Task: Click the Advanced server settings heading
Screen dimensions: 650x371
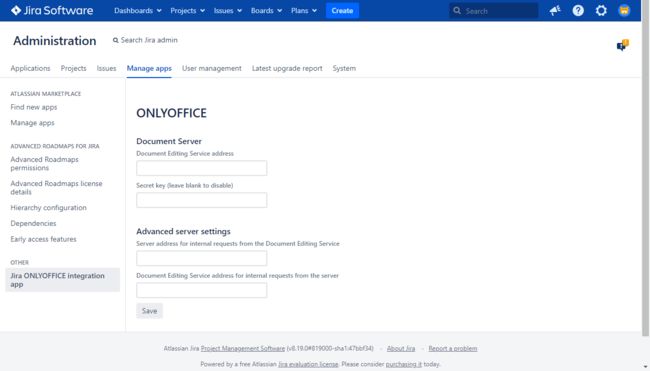Action: 183,232
